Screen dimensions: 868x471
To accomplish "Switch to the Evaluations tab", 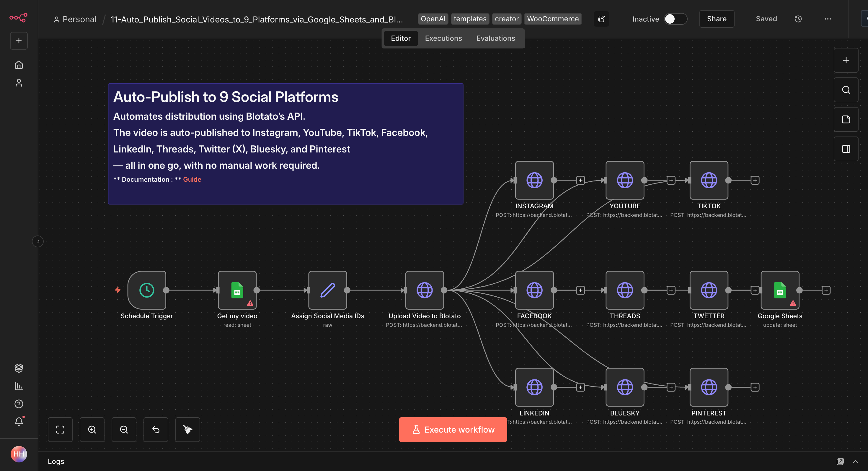I will point(495,38).
